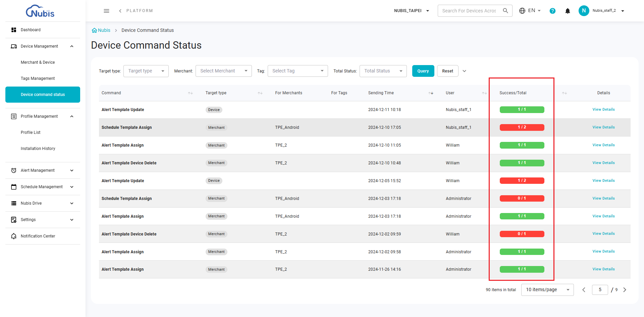The width and height of the screenshot is (644, 317).
Task: Collapse the Profile Management section
Action: pyautogui.click(x=72, y=116)
